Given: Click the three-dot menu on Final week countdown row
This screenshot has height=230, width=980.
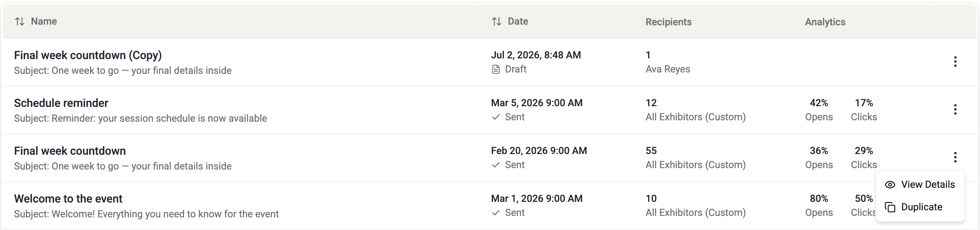Looking at the screenshot, I should tap(955, 157).
